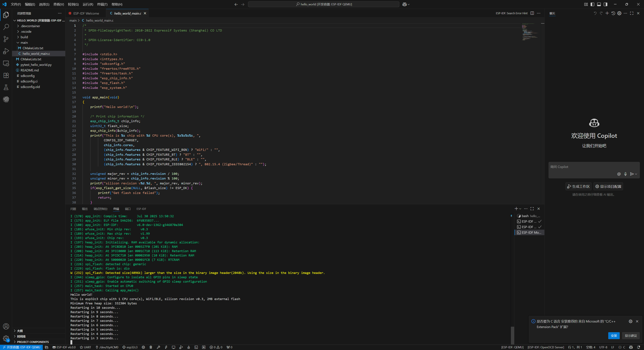Click the ESP-IDF build wrench icon
This screenshot has width=644, height=350.
pos(158,347)
